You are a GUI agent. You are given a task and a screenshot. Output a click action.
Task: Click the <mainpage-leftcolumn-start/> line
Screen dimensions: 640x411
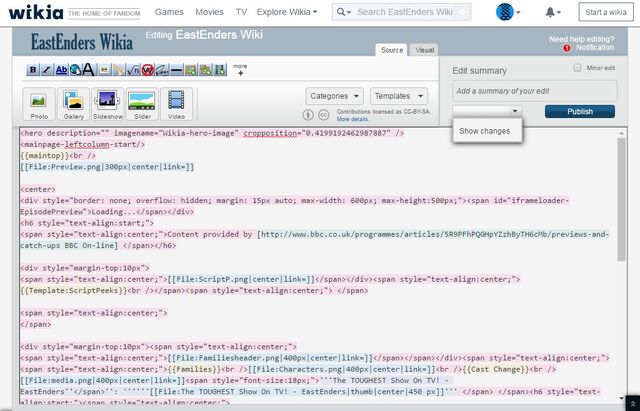(x=82, y=144)
